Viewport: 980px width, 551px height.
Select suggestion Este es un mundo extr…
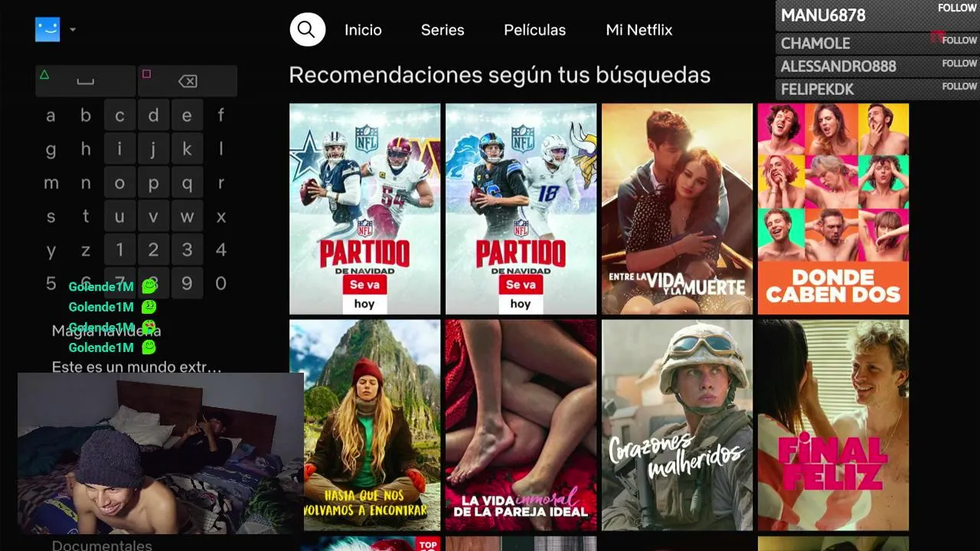click(x=136, y=367)
